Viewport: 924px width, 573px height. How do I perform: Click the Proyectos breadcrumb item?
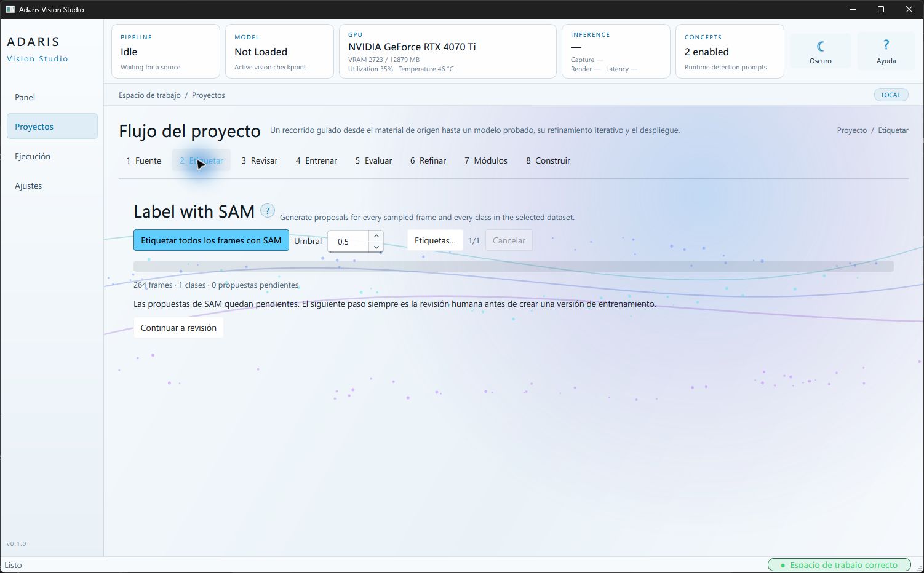click(209, 95)
